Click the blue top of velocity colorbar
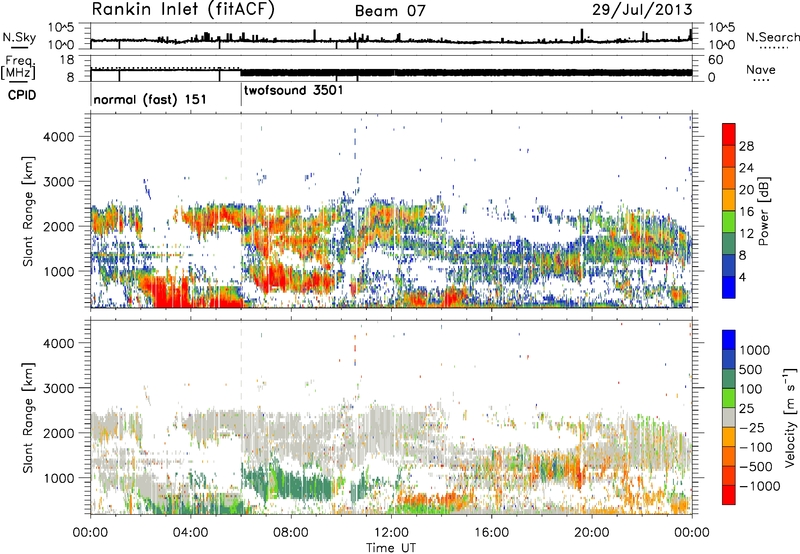This screenshot has height=554, width=800. pyautogui.click(x=729, y=340)
